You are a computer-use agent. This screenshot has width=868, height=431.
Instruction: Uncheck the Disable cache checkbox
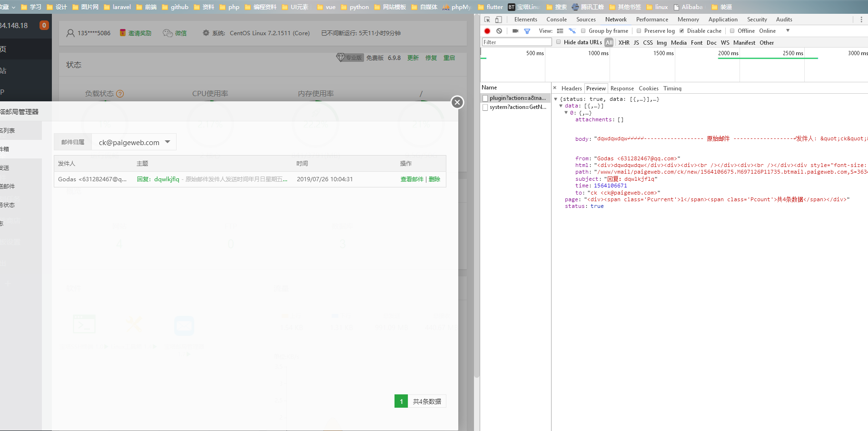pos(682,31)
